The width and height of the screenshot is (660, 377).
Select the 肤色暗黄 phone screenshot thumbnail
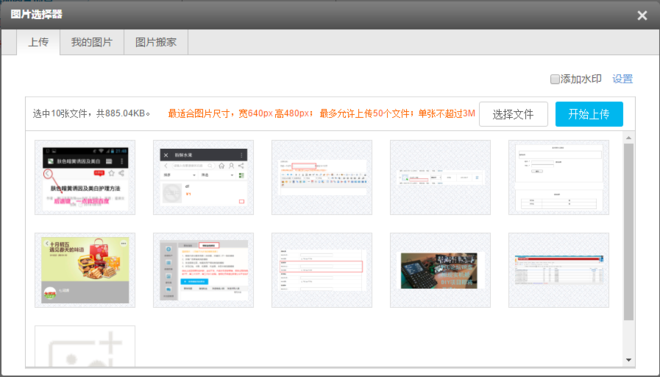pos(85,178)
